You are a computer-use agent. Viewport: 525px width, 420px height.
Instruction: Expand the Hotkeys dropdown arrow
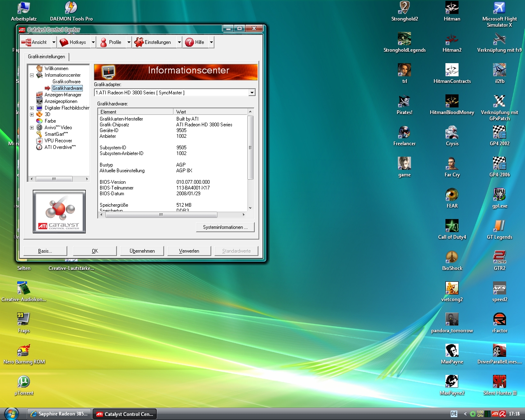(93, 42)
